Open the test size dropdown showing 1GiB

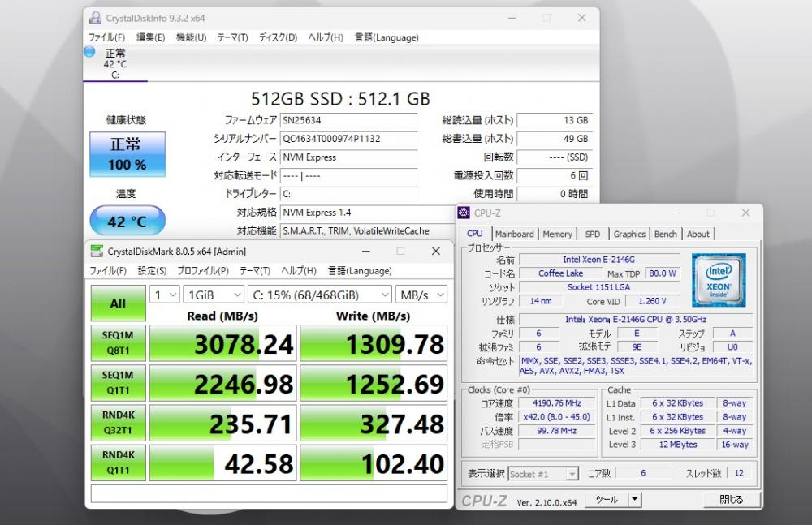click(x=214, y=295)
